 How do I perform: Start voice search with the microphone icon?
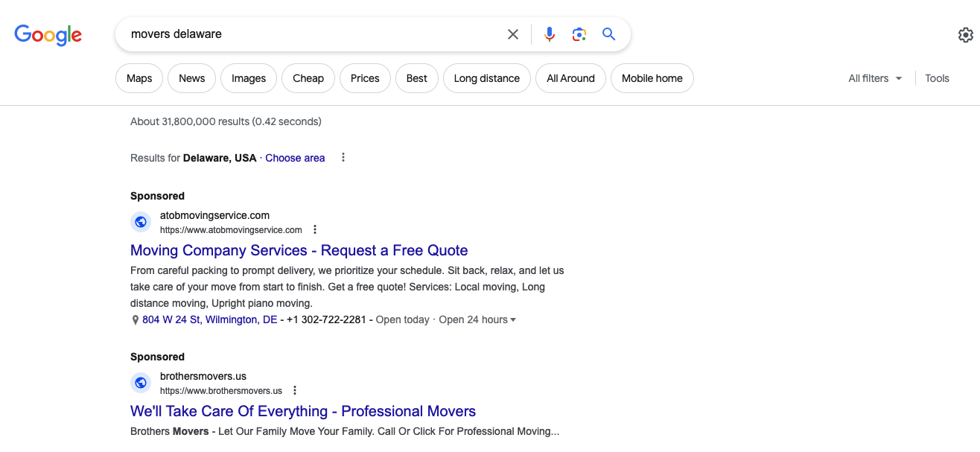coord(550,34)
